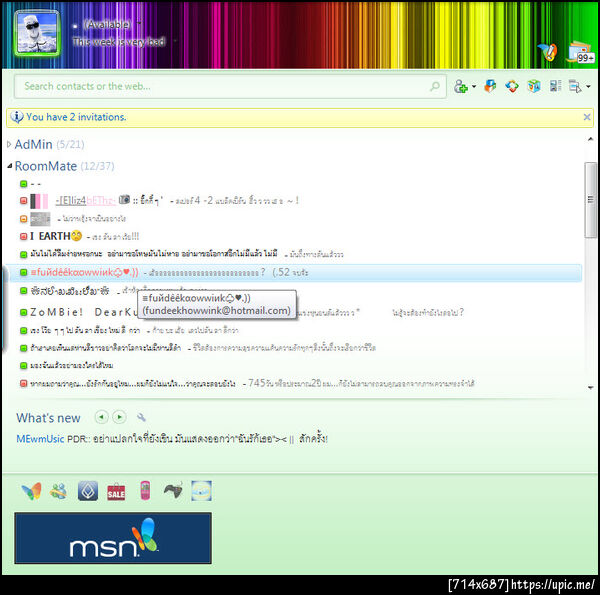Viewport: 600px width, 595px height.
Task: Select the AdMin (5/21) group label
Action: tap(49, 144)
